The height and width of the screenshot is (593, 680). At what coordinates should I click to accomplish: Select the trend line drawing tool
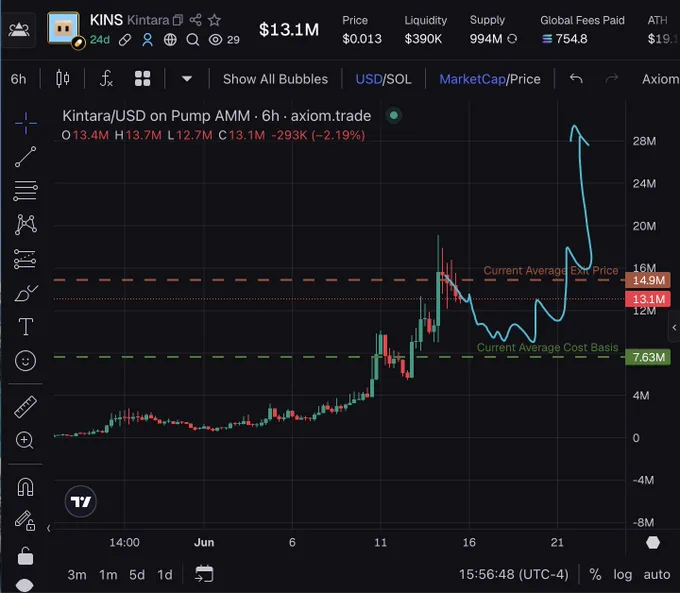(26, 157)
